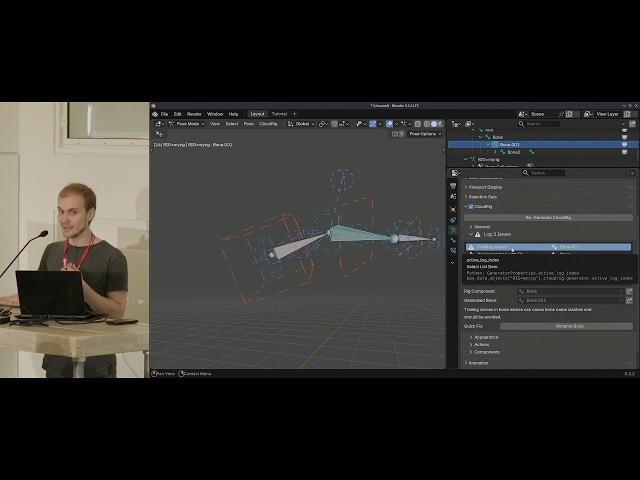This screenshot has height=480, width=640.
Task: Click the Scene name field
Action: pyautogui.click(x=543, y=114)
